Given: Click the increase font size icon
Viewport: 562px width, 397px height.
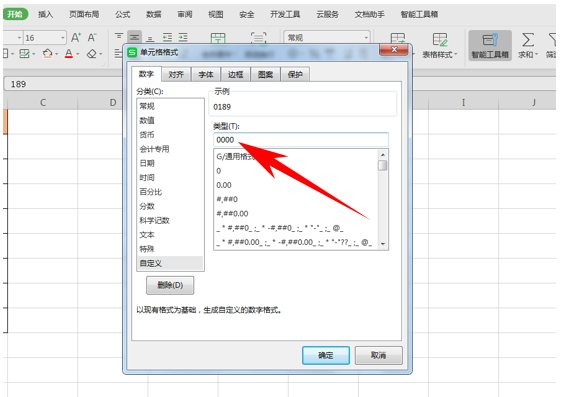Looking at the screenshot, I should point(76,38).
